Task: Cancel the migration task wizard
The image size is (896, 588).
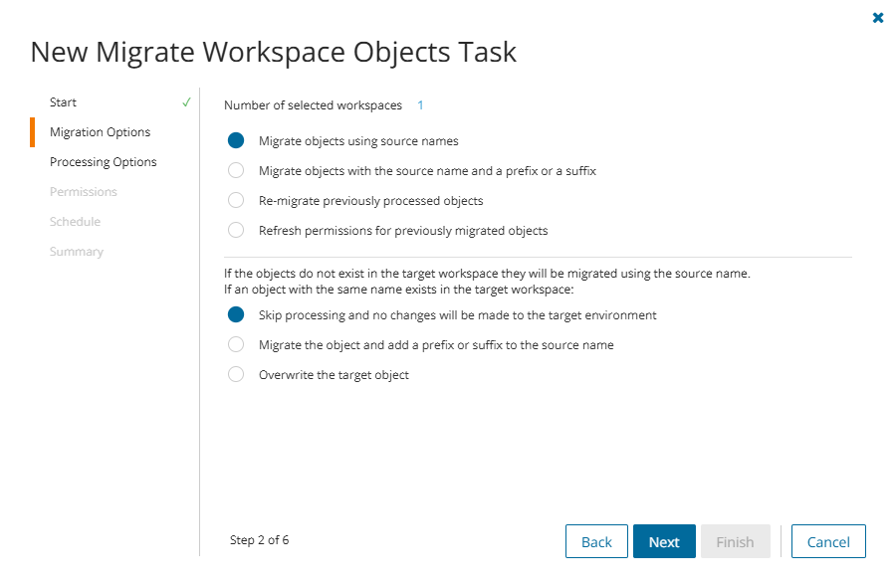Action: tap(828, 542)
